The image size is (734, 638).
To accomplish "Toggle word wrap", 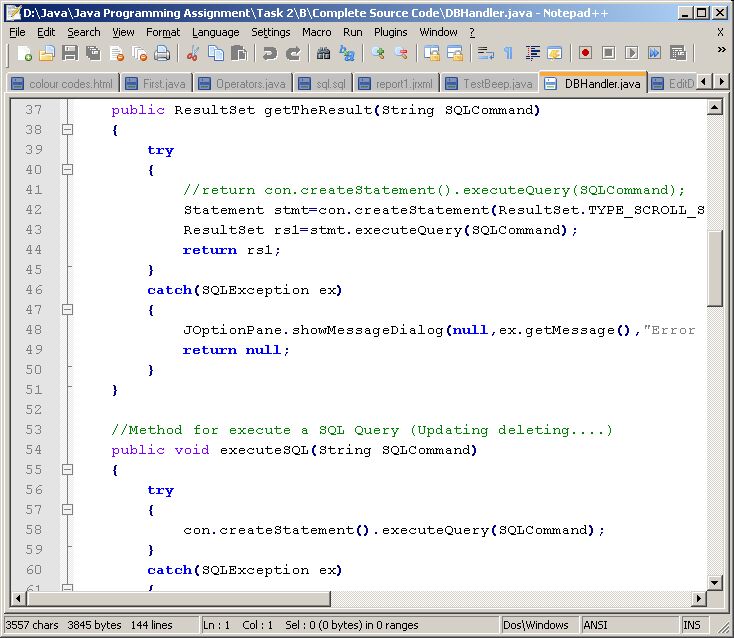I will 485,53.
